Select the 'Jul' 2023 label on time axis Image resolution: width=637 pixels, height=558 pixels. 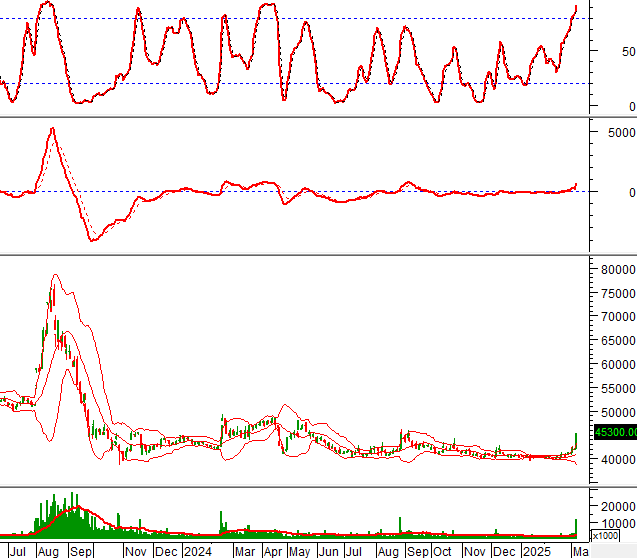click(x=17, y=552)
